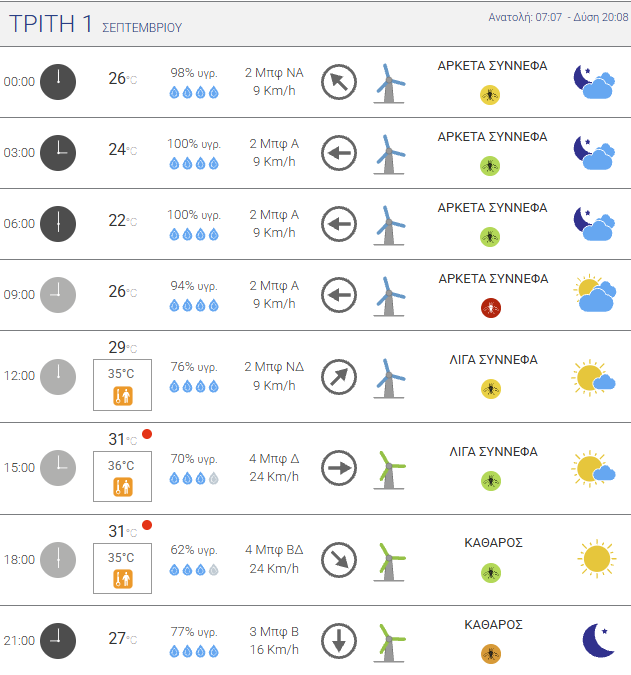The image size is (631, 675).
Task: Click the Ανατολή 07:07 sunrise text
Action: [x=525, y=17]
